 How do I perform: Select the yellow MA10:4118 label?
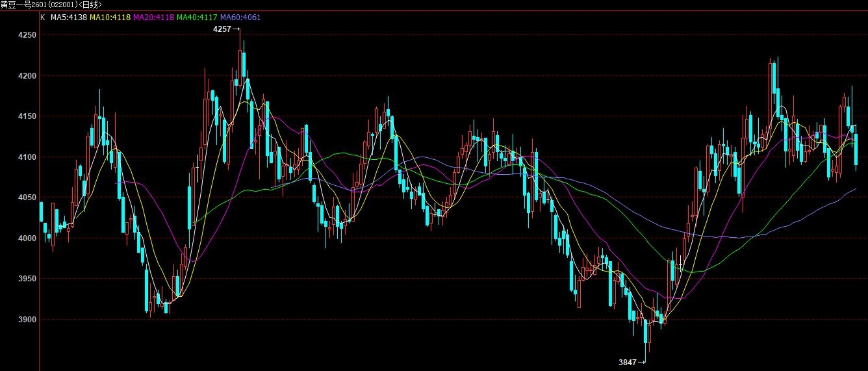(x=110, y=18)
